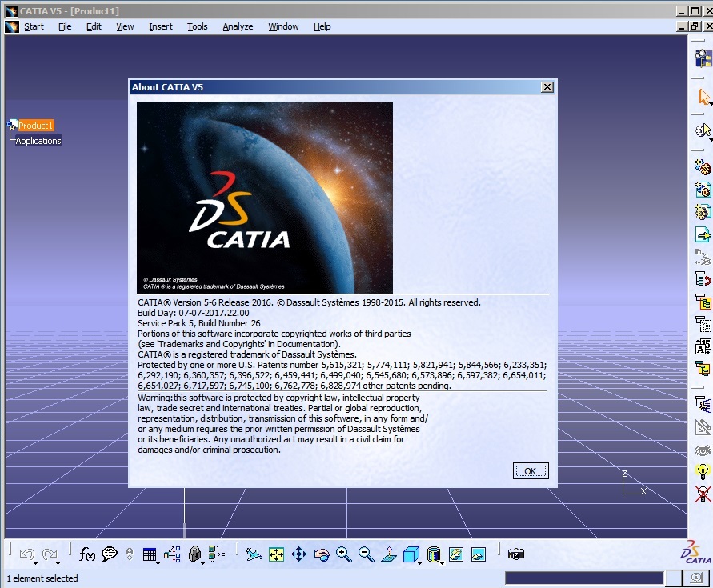Screen dimensions: 713x588
Task: Open the Tools menu
Action: click(x=198, y=26)
